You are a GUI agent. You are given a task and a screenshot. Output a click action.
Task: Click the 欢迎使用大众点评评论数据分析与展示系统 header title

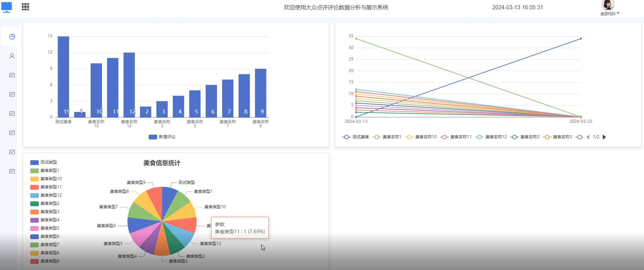coord(336,7)
